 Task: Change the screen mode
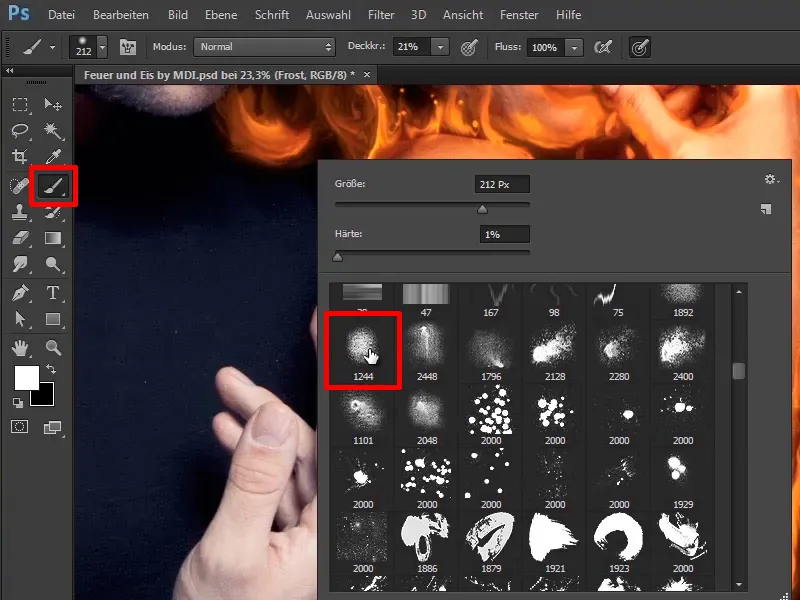52,427
